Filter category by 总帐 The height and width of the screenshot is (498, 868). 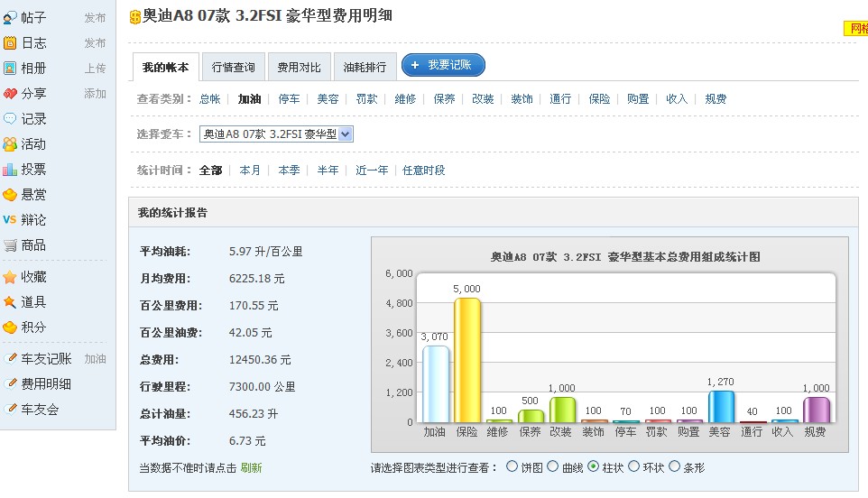pyautogui.click(x=210, y=99)
